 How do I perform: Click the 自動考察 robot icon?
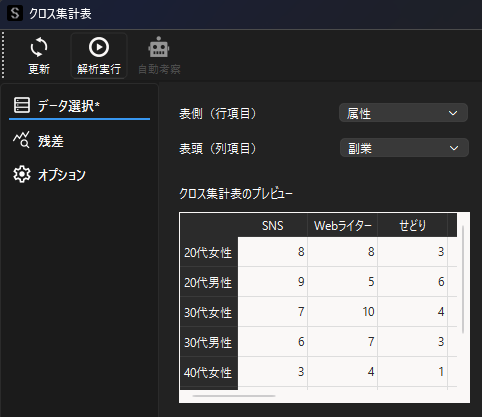pyautogui.click(x=159, y=47)
